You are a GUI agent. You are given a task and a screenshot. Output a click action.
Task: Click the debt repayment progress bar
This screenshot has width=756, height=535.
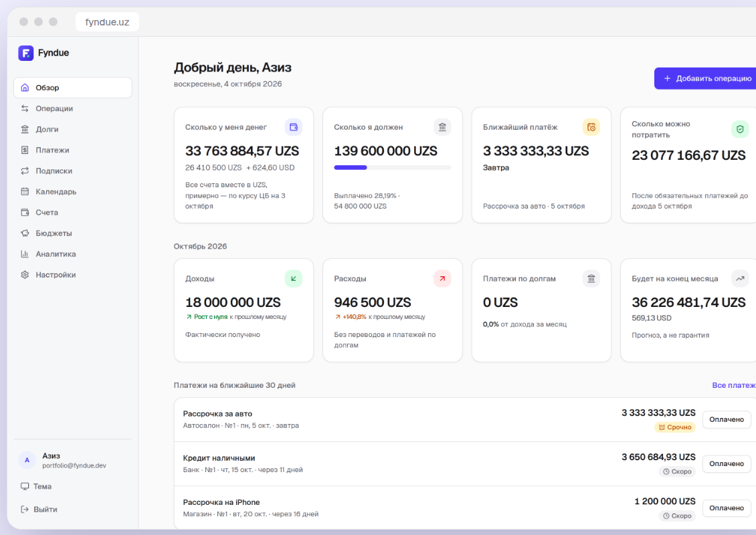[393, 168]
